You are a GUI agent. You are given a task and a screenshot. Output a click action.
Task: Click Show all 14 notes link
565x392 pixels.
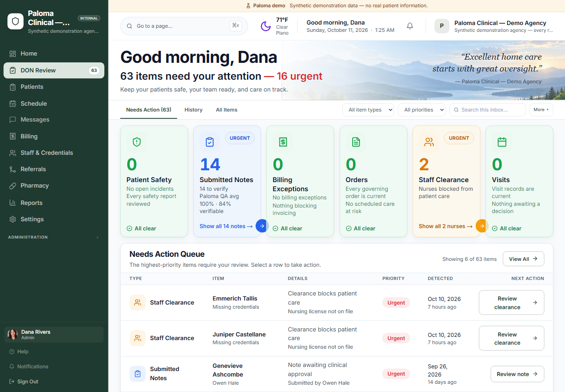point(226,226)
